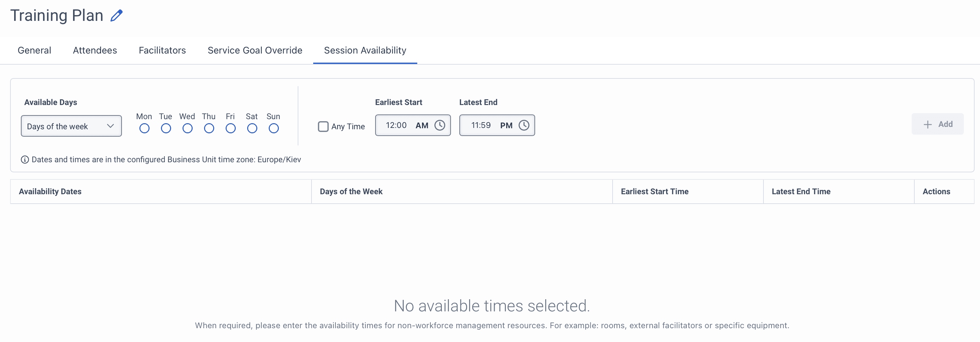Select the Fri availability option

click(x=230, y=129)
